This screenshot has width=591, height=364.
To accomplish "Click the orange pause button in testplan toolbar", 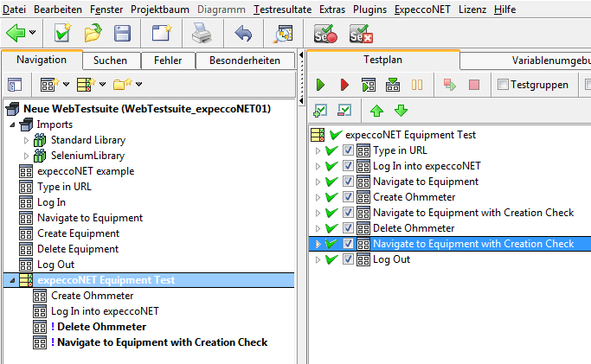I will tap(416, 85).
